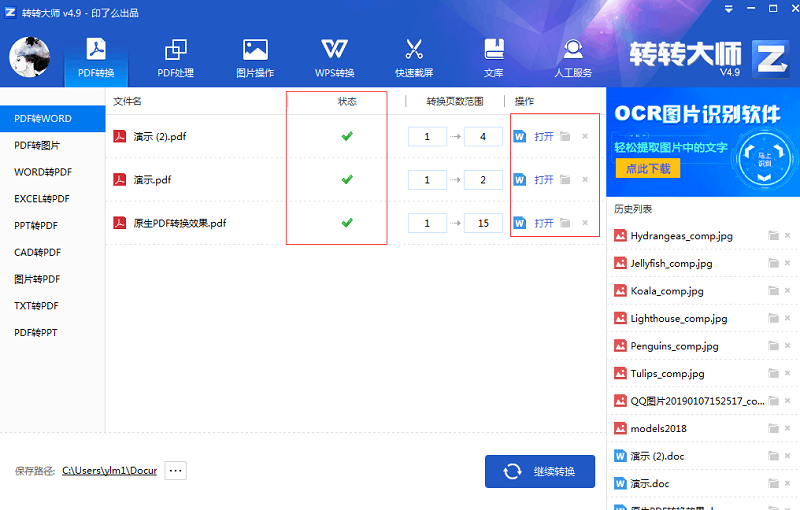The image size is (800, 510).
Task: Click end page field for 原生PDF转换效果.pdf
Action: click(483, 223)
